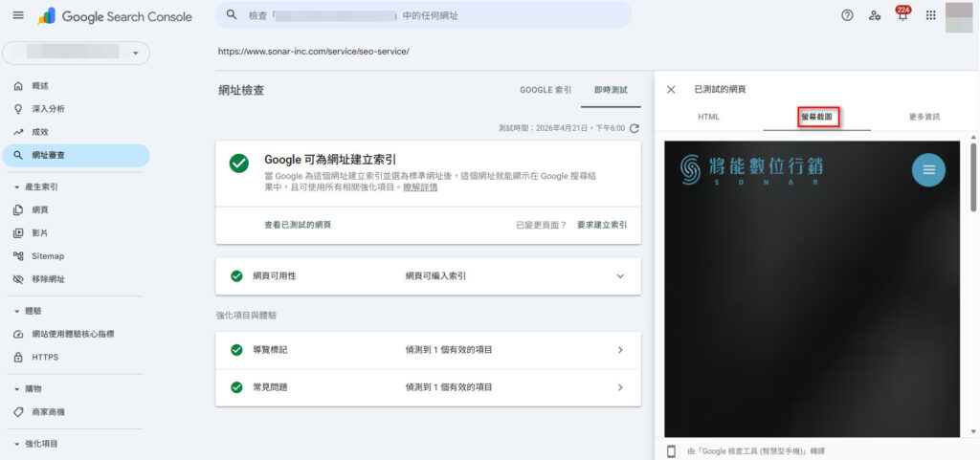Open 商家商機 merchant opportunities
The image size is (980, 460).
click(76, 412)
